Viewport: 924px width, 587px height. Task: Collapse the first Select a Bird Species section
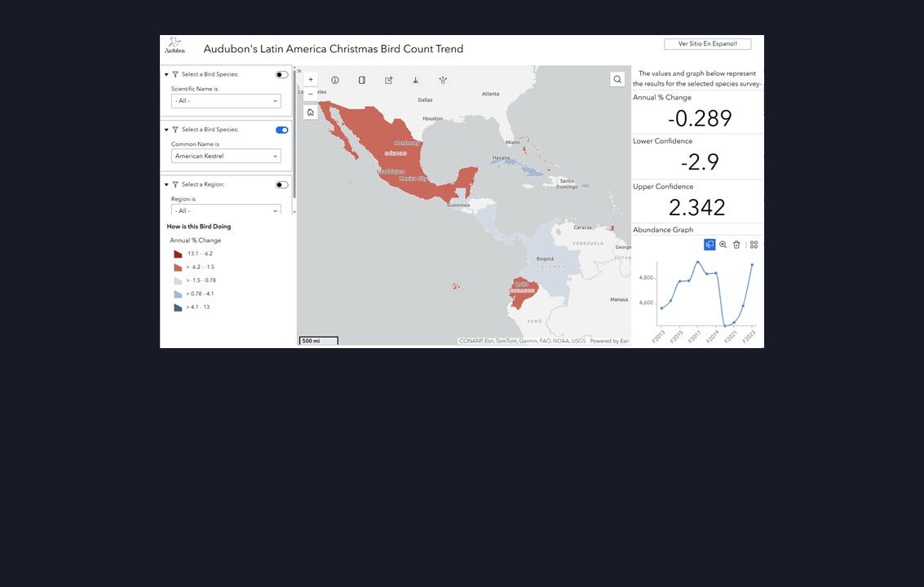click(166, 74)
